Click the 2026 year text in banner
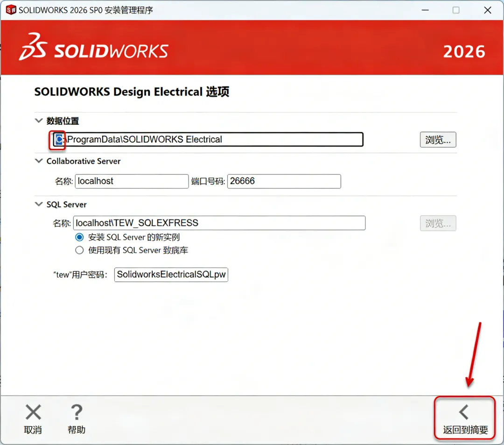Screen dimensions: 504x445 click(464, 51)
